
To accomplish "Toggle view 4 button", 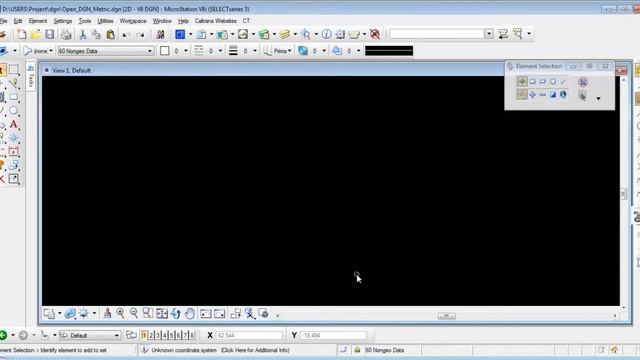I will (164, 336).
